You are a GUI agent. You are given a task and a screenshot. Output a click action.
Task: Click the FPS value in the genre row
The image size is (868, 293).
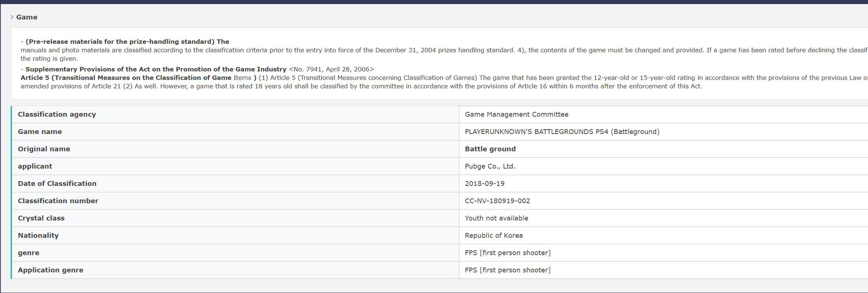[x=507, y=253]
